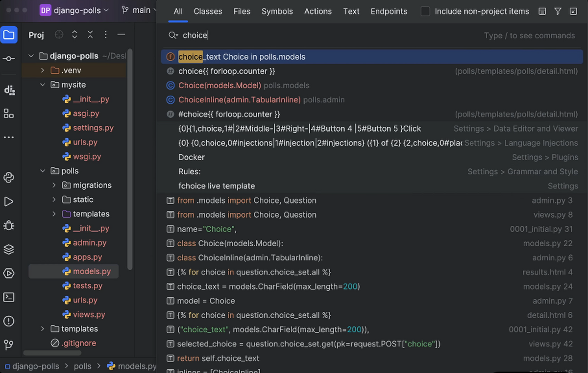Open wsgi.py in the project tree
The height and width of the screenshot is (373, 588).
coord(87,157)
